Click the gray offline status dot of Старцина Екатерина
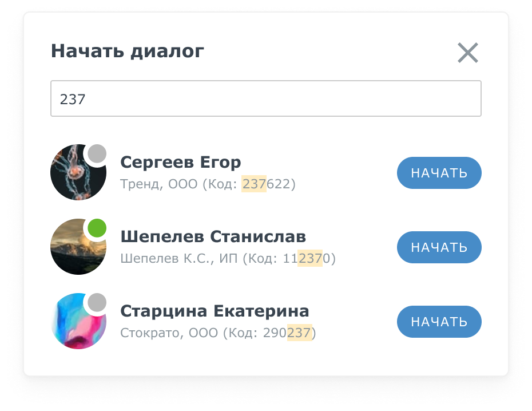The width and height of the screenshot is (532, 411). (x=97, y=302)
